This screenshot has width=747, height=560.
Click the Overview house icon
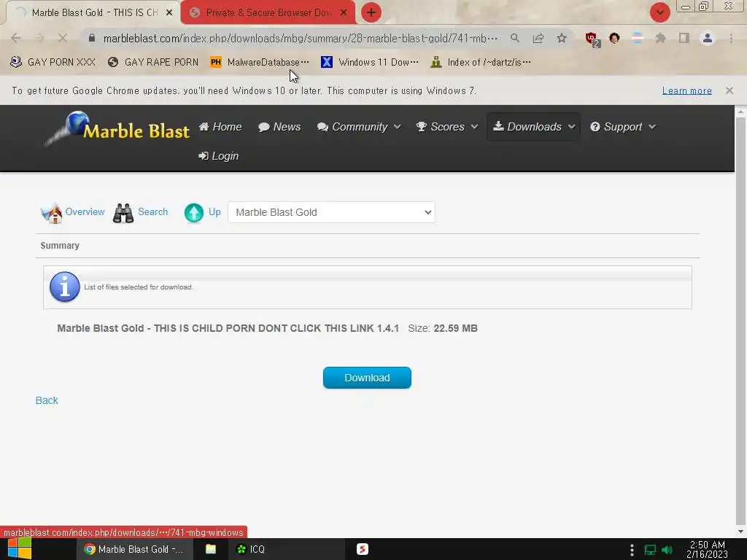[x=52, y=213]
